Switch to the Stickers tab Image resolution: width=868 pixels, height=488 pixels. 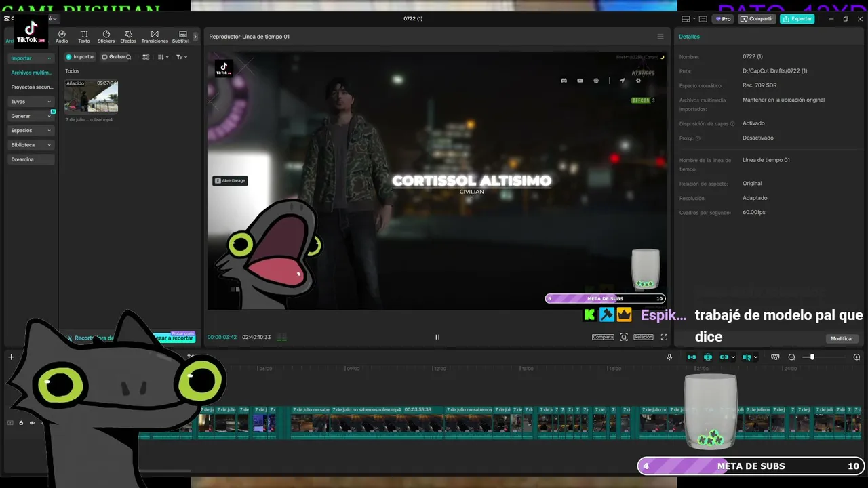click(x=106, y=37)
